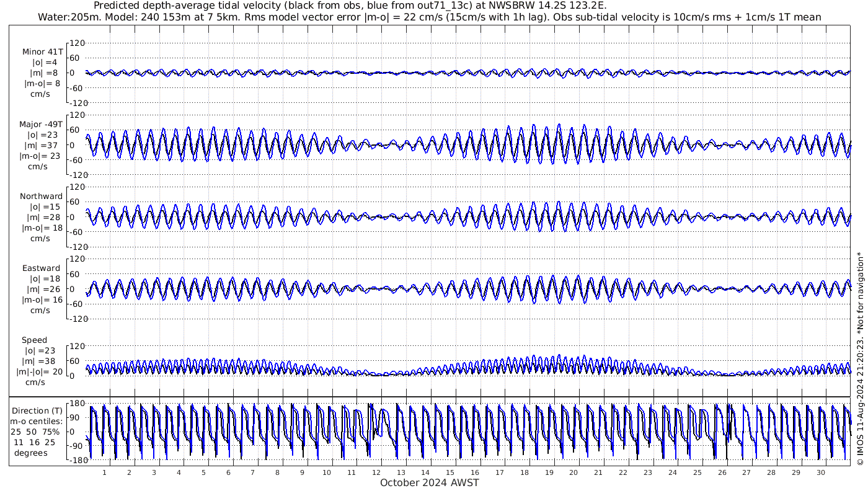
Task: Click the 'm-o centiles:' label
Action: coord(35,422)
